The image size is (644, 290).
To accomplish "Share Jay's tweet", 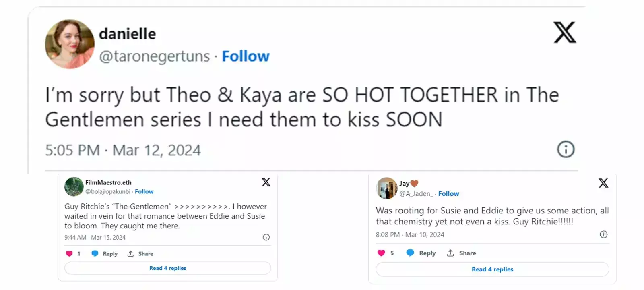I will (462, 253).
